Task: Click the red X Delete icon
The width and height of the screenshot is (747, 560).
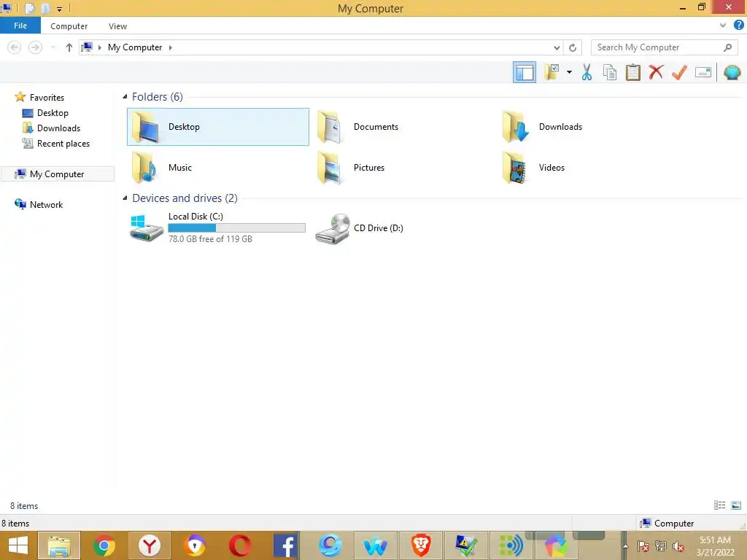Action: pyautogui.click(x=656, y=72)
